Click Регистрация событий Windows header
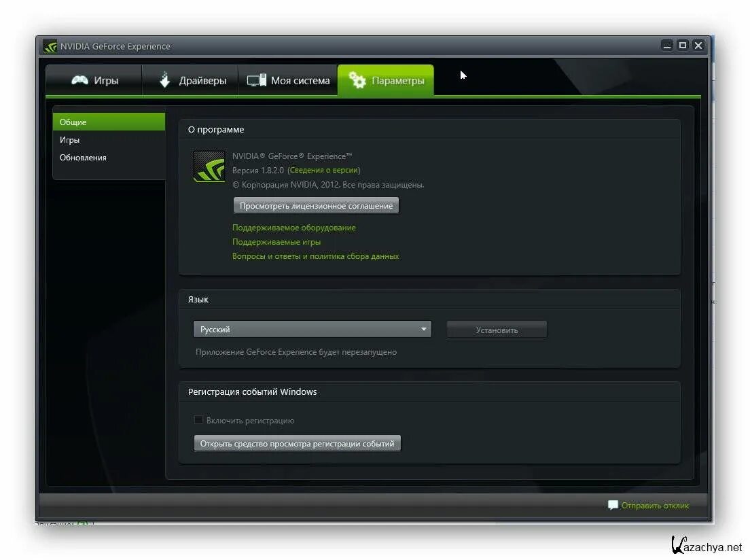 pyautogui.click(x=252, y=391)
